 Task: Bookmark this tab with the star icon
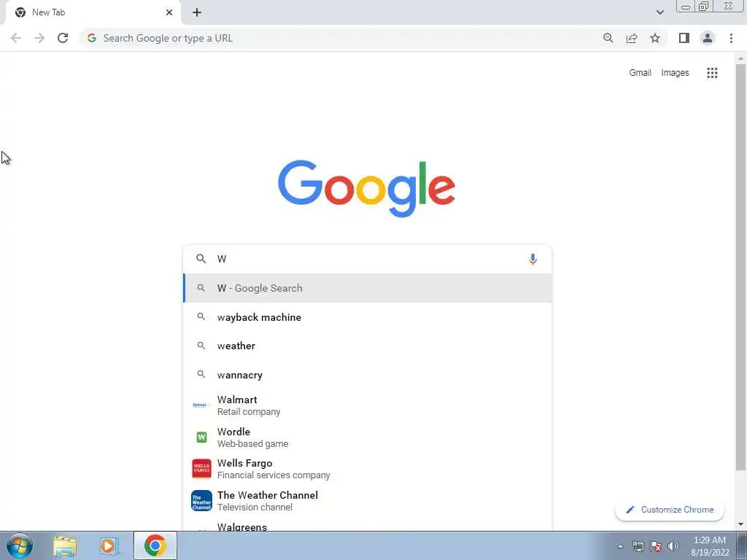[x=655, y=38]
